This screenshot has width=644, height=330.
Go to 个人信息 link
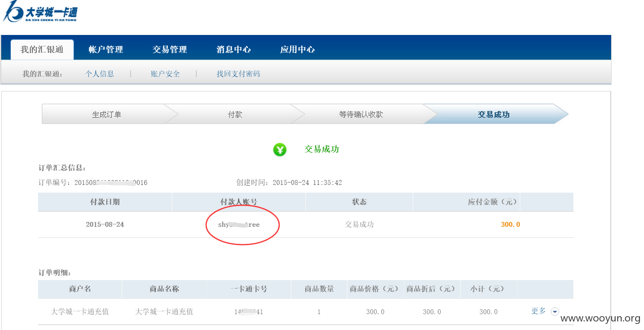[100, 74]
